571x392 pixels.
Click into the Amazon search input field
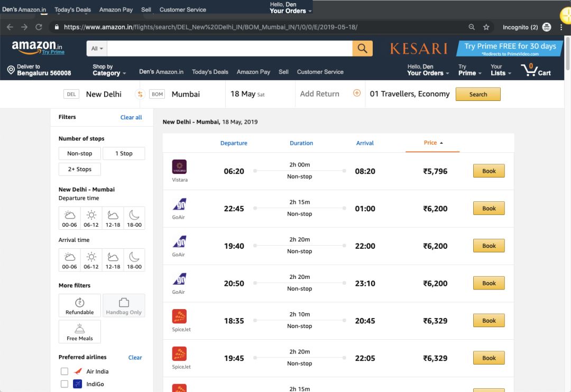[x=230, y=49]
